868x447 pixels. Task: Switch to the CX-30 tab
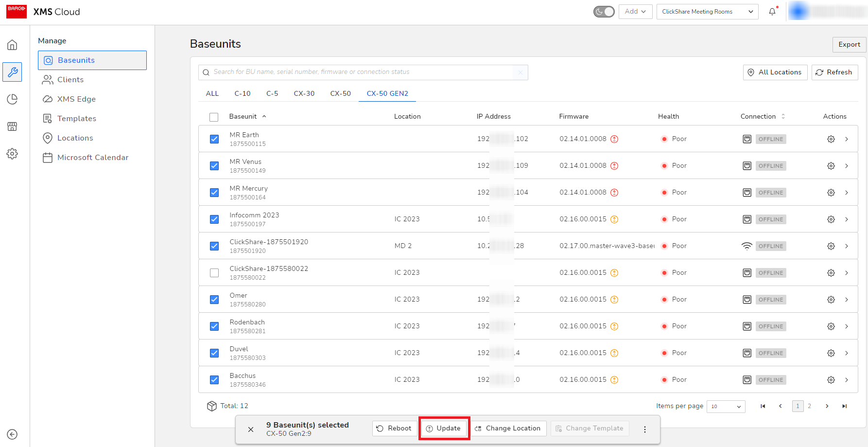[304, 93]
